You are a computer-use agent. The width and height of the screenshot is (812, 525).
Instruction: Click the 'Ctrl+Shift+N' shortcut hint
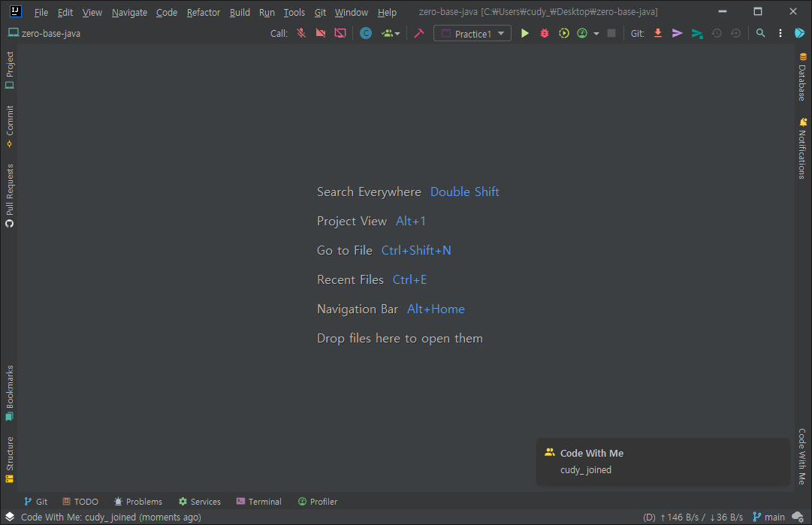click(416, 250)
